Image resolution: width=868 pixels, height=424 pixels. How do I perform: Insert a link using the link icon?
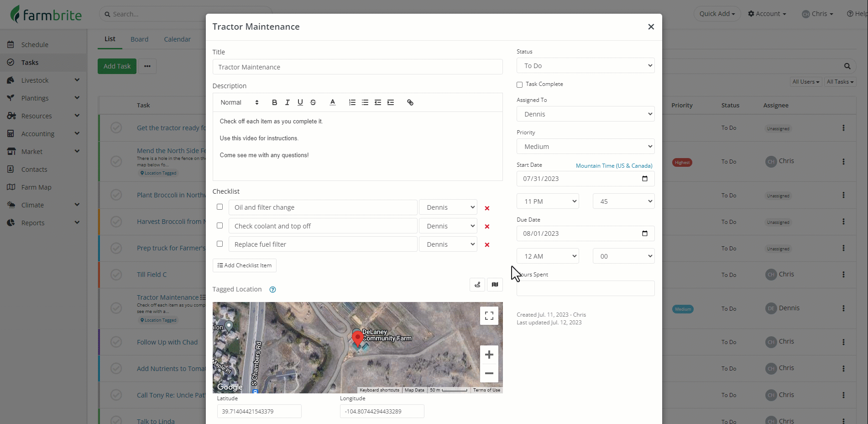[x=410, y=102]
